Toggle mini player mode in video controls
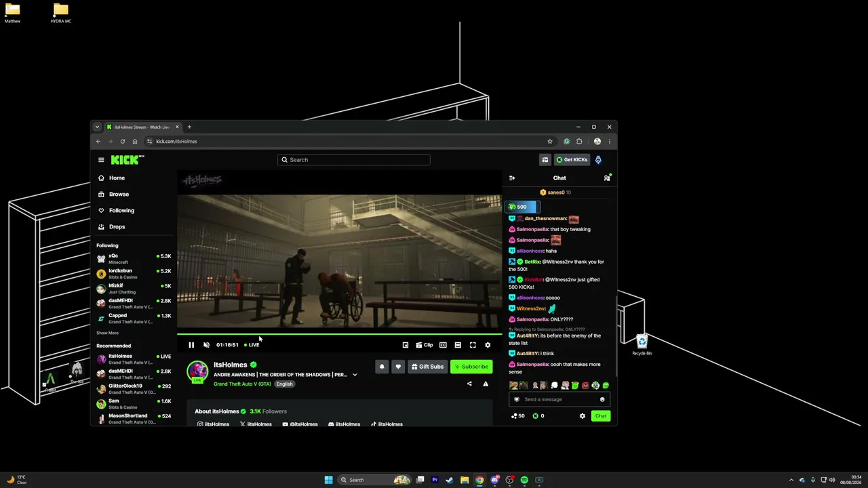The image size is (868, 488). tap(406, 345)
